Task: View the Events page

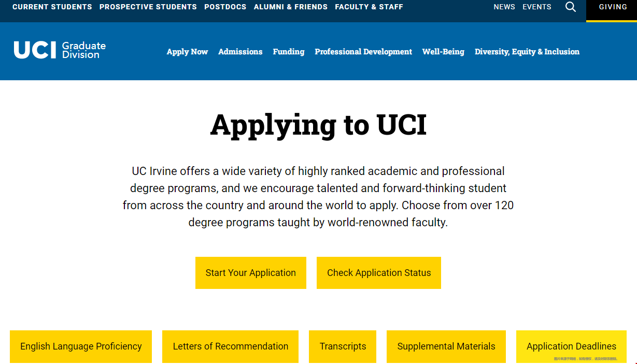Action: [537, 7]
